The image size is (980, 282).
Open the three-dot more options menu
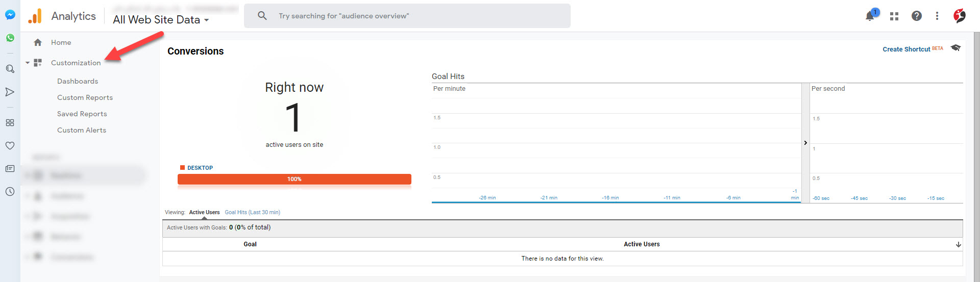(937, 16)
